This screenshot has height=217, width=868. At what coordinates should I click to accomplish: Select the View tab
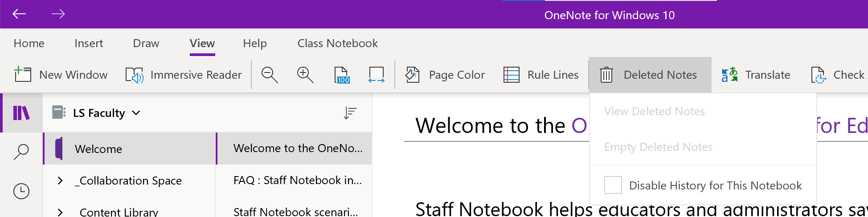pos(202,43)
